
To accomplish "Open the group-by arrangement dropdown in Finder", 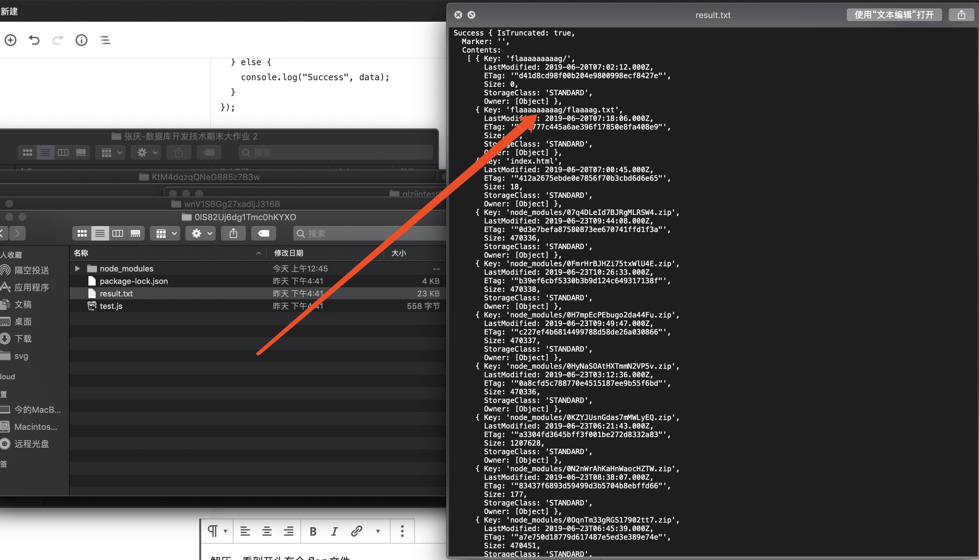I will tap(166, 233).
